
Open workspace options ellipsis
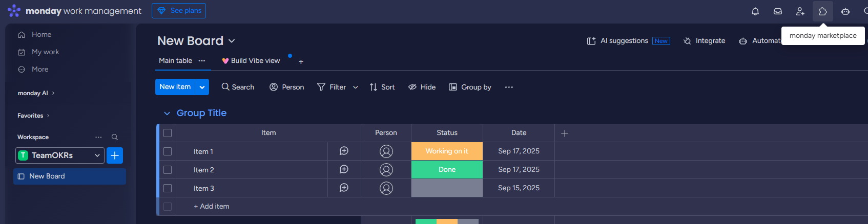[x=98, y=137]
